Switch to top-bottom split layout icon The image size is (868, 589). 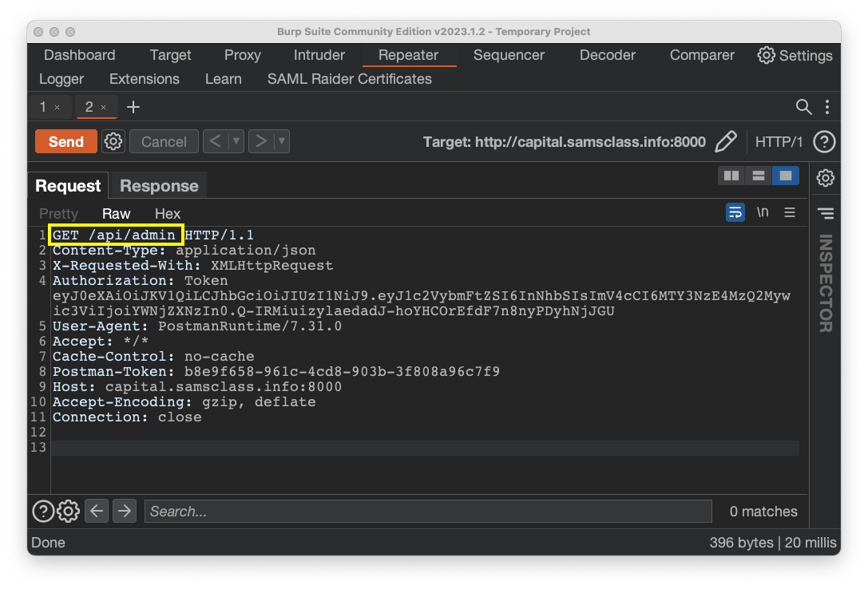(x=759, y=176)
